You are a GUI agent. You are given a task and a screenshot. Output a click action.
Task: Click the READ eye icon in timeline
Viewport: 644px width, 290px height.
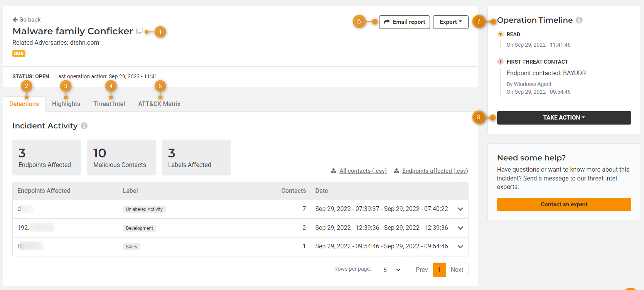500,34
